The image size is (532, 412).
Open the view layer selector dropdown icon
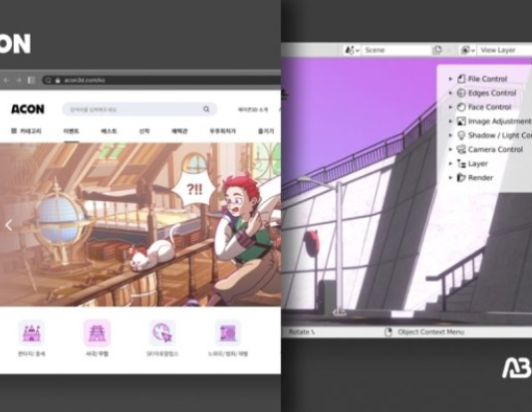[467, 50]
